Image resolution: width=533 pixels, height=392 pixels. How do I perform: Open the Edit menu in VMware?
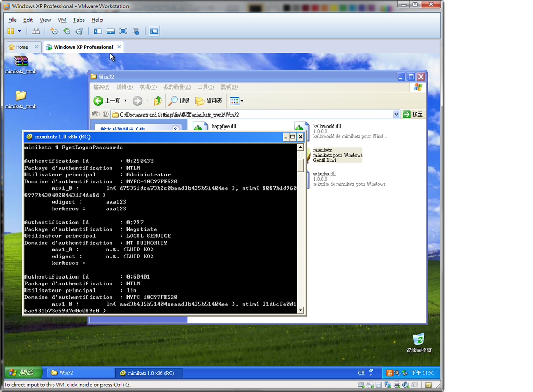coord(28,20)
